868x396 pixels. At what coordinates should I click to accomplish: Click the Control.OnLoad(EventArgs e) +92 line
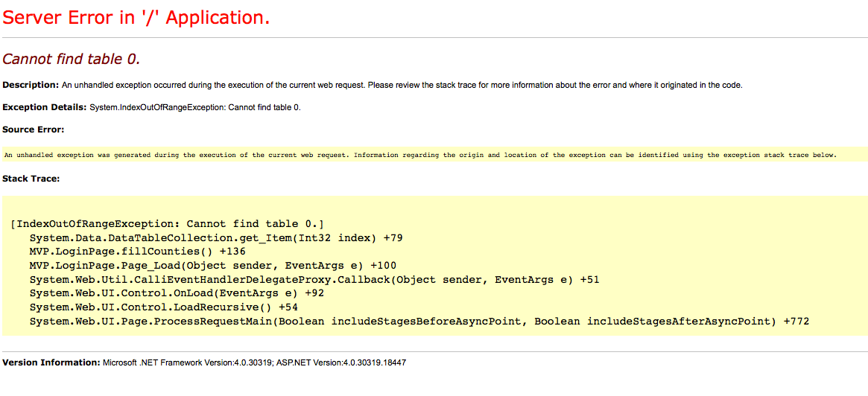click(x=177, y=294)
